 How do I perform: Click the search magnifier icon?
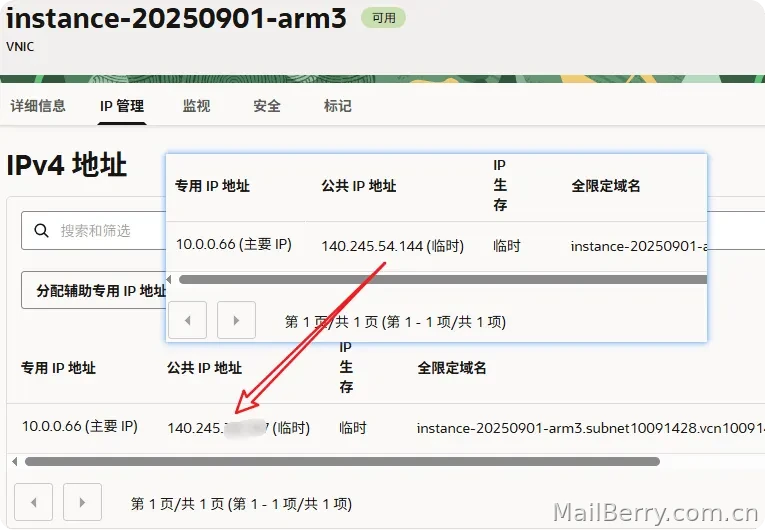[41, 230]
